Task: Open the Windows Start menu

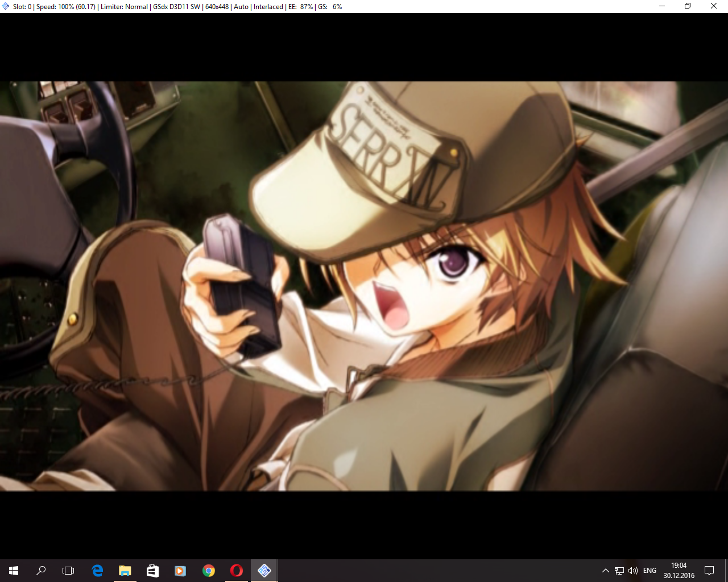Action: click(x=14, y=571)
